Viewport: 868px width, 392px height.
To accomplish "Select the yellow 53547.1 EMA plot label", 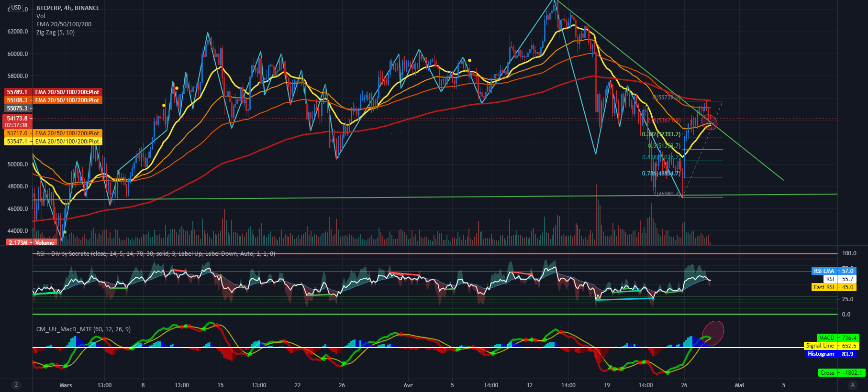I will point(53,142).
